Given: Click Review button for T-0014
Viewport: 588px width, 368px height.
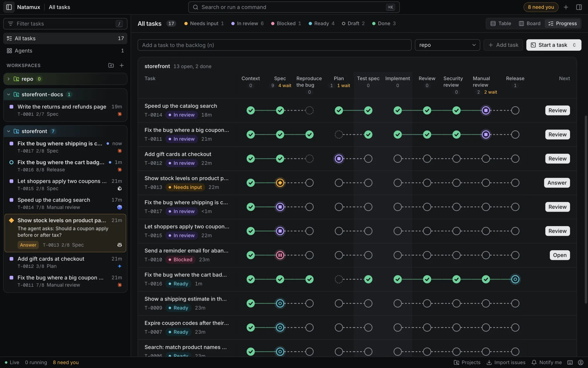Looking at the screenshot, I should coord(557,110).
